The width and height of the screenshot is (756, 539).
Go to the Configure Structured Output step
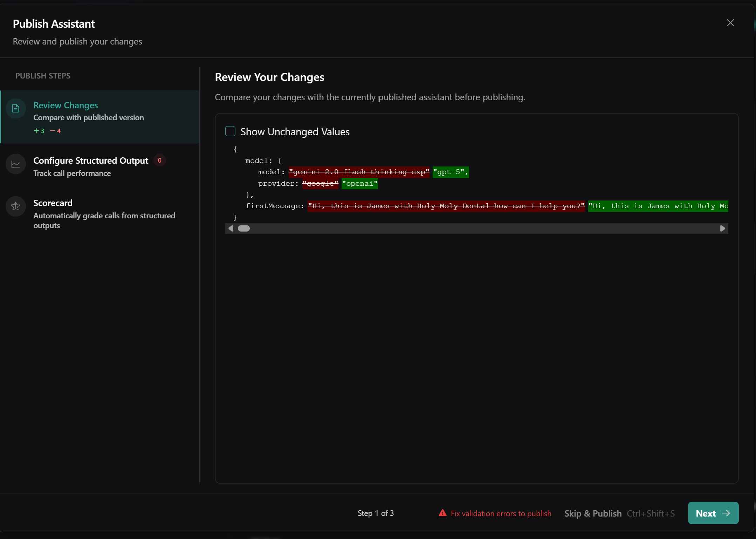pos(90,161)
